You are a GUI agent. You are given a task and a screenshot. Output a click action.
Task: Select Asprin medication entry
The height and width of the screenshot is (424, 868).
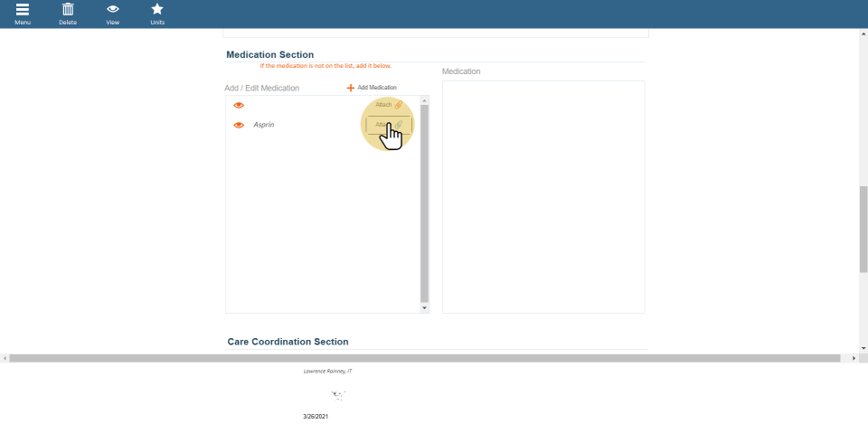point(264,125)
